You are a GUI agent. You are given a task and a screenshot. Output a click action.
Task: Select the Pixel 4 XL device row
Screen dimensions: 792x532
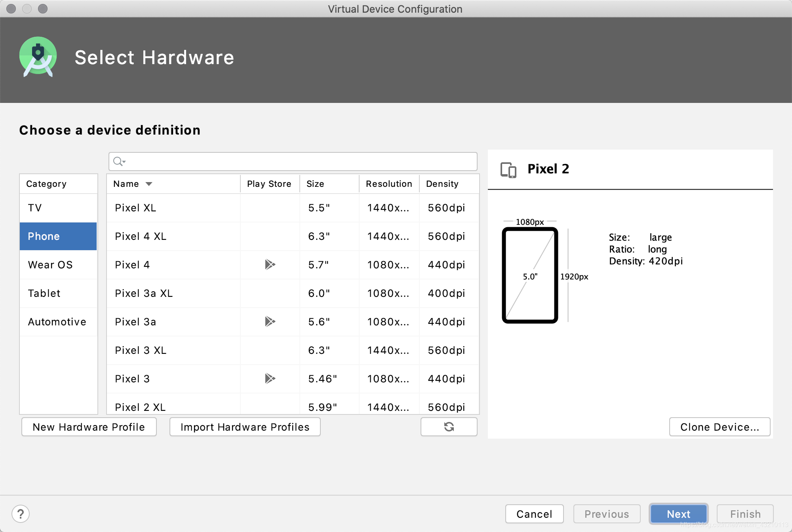[x=293, y=236]
